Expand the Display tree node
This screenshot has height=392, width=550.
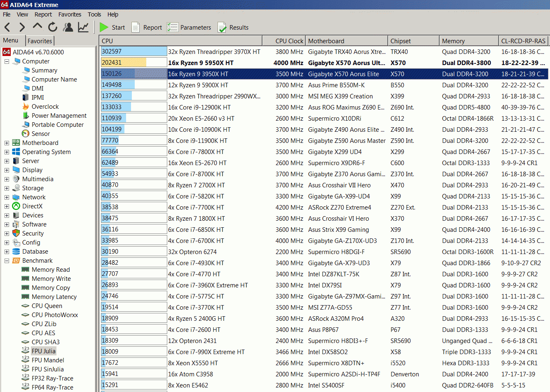pyautogui.click(x=7, y=170)
